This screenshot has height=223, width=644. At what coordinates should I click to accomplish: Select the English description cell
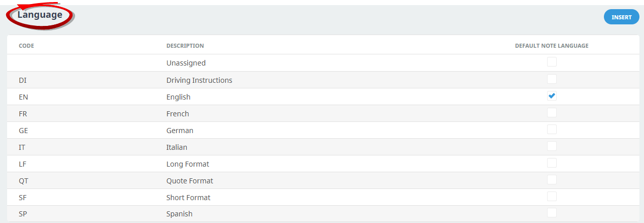178,97
